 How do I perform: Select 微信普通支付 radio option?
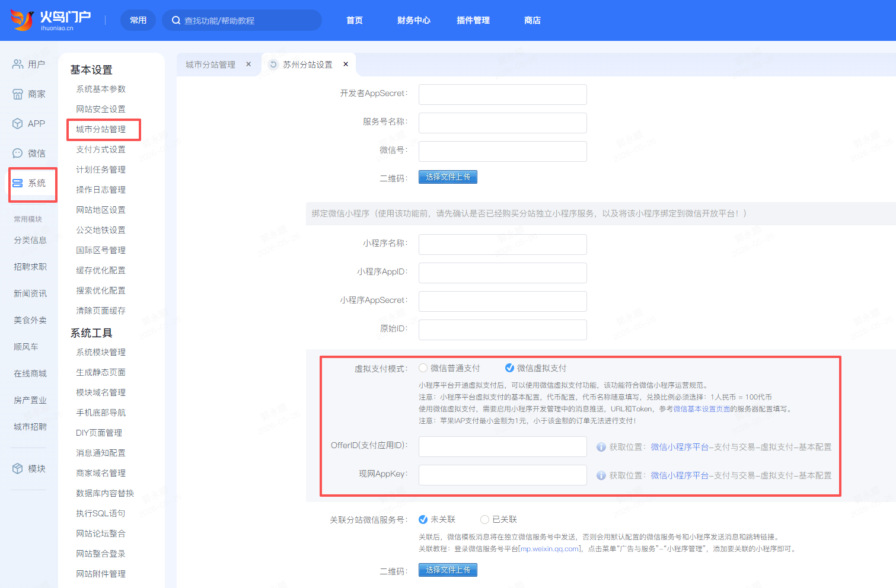point(423,368)
